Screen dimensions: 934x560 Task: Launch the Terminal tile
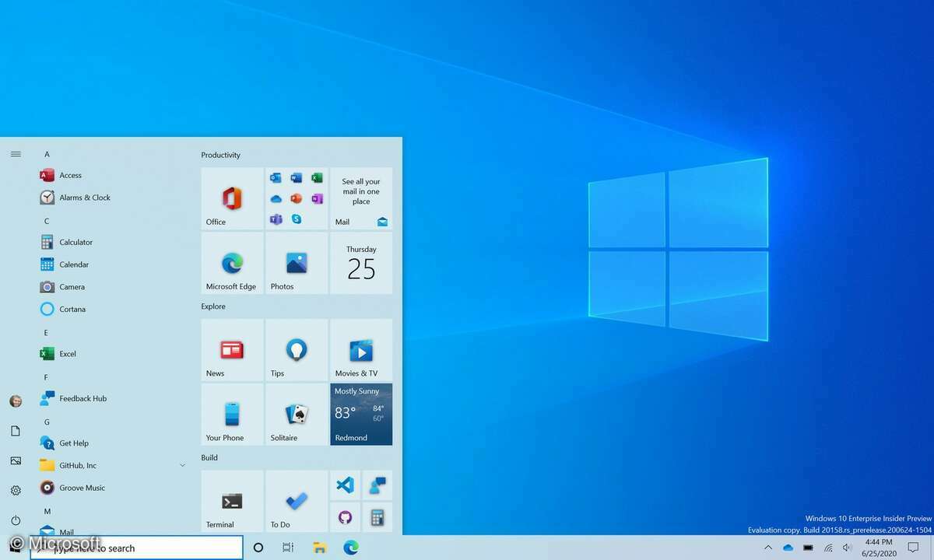[x=232, y=501]
